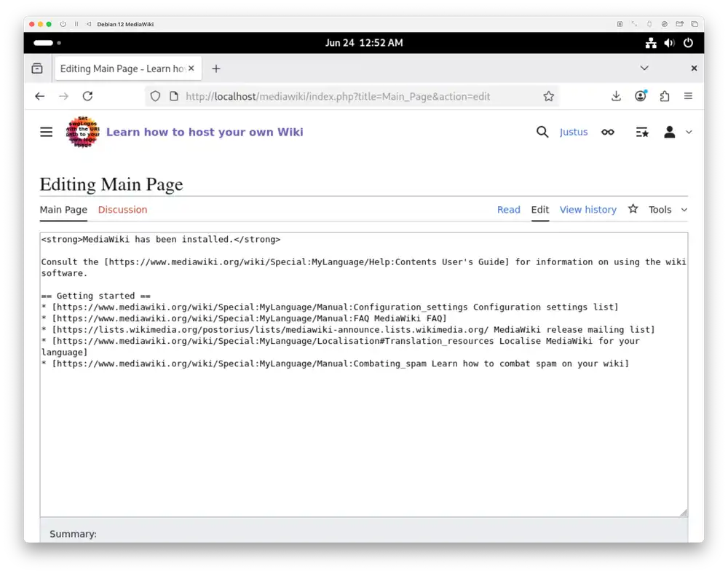Image resolution: width=728 pixels, height=574 pixels.
Task: Open the shield tracking protection icon
Action: (x=155, y=96)
